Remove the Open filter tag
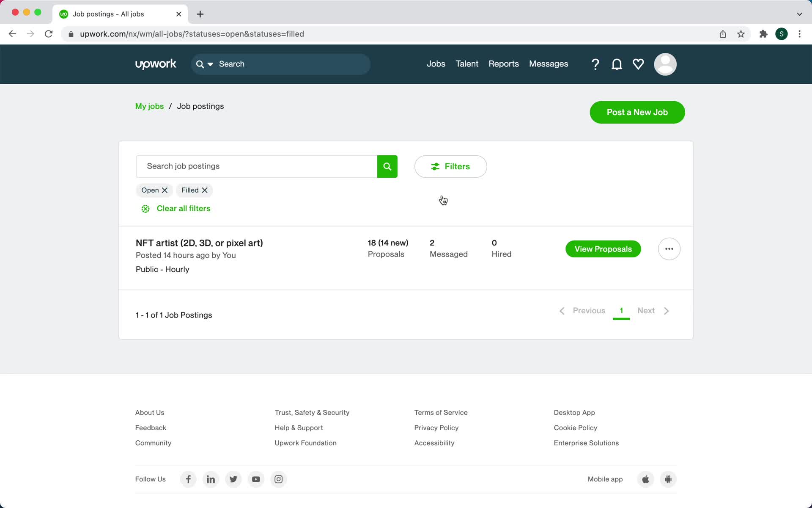The height and width of the screenshot is (508, 812). coord(165,190)
